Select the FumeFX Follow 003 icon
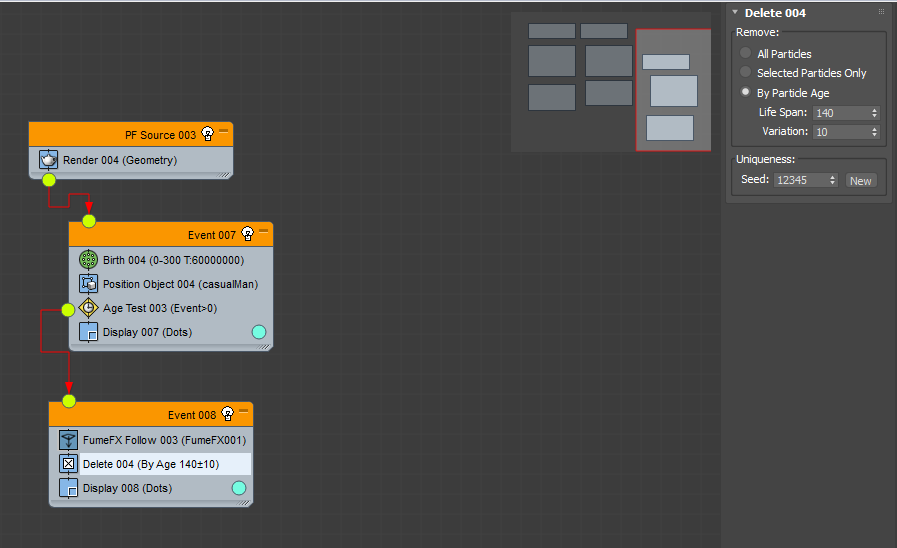The width and height of the screenshot is (897, 548). [x=68, y=440]
